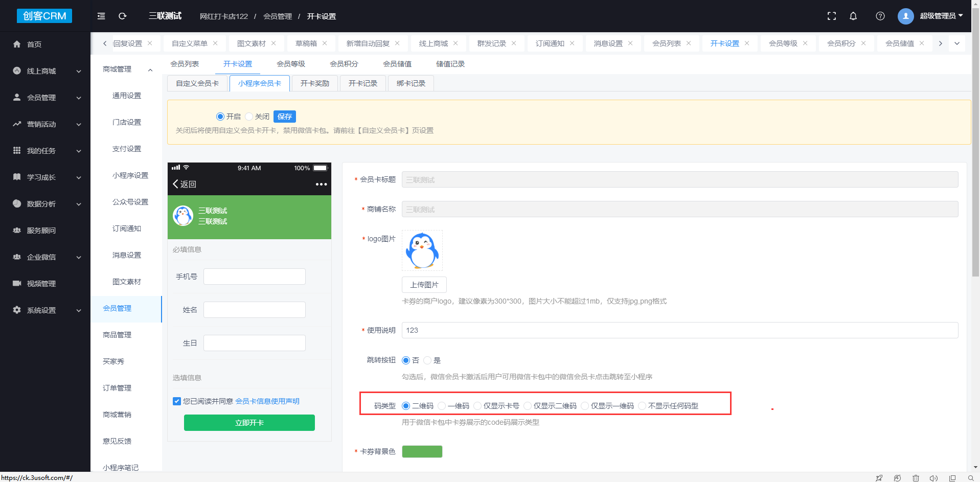The height and width of the screenshot is (482, 980).
Task: Close the 草稿箱 tab
Action: 325,43
